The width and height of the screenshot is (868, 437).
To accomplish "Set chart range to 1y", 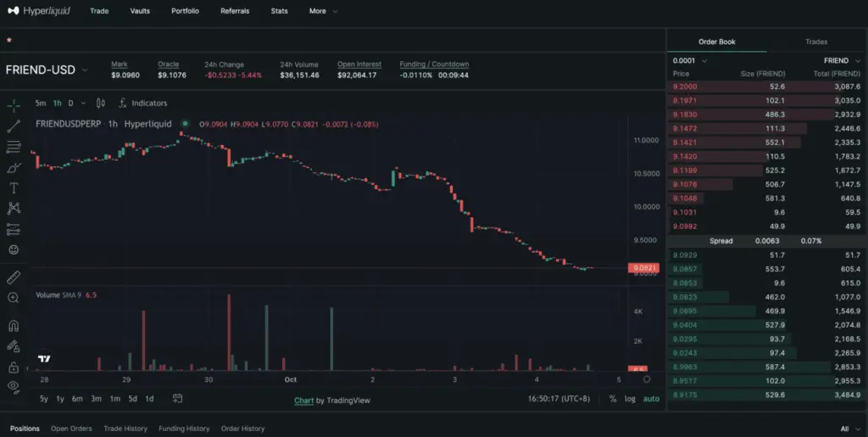I will (x=60, y=399).
